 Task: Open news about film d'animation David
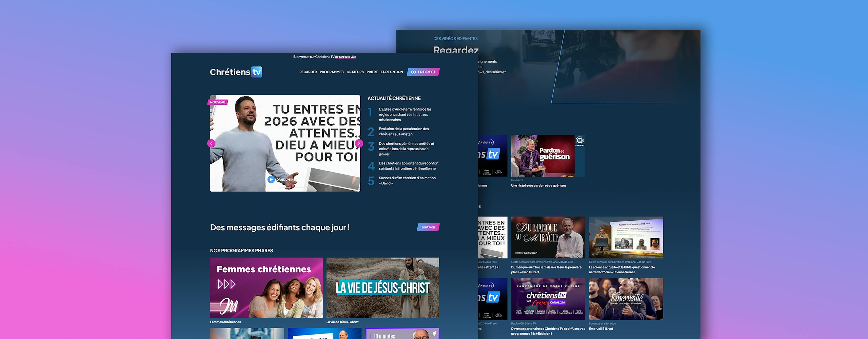pyautogui.click(x=407, y=181)
